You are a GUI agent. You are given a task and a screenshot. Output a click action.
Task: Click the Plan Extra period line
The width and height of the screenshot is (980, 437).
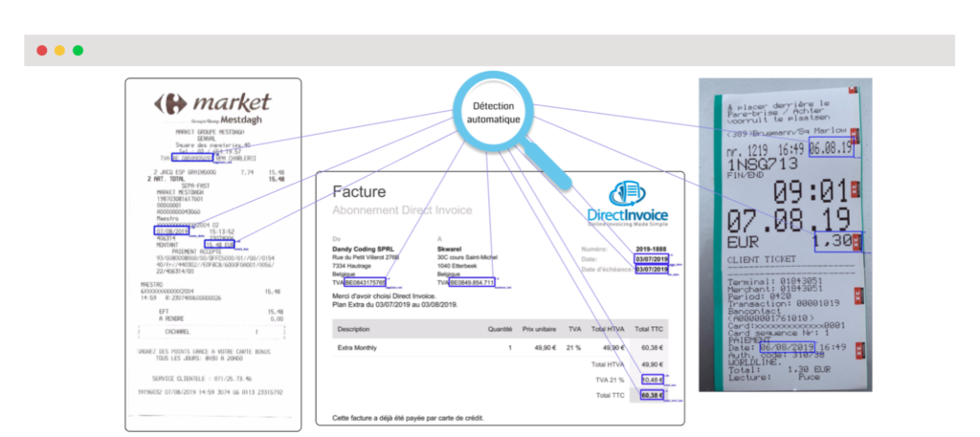[394, 305]
